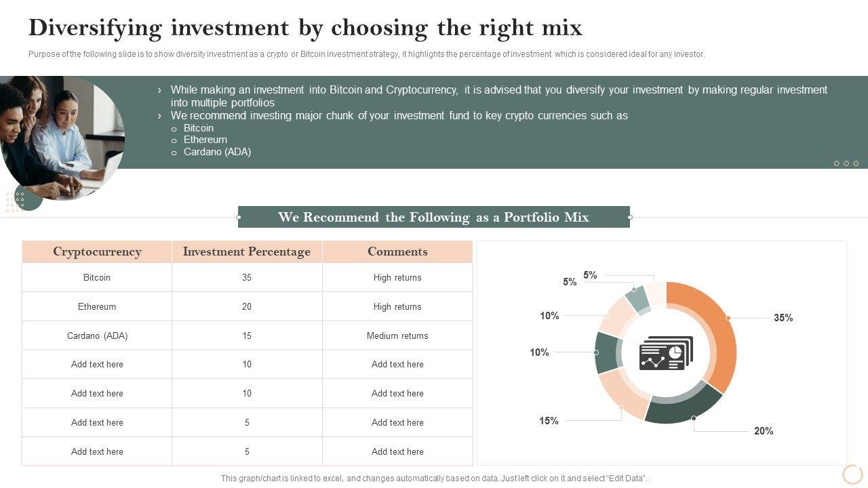
Task: Select the Investment Percentage column header
Action: pyautogui.click(x=247, y=251)
